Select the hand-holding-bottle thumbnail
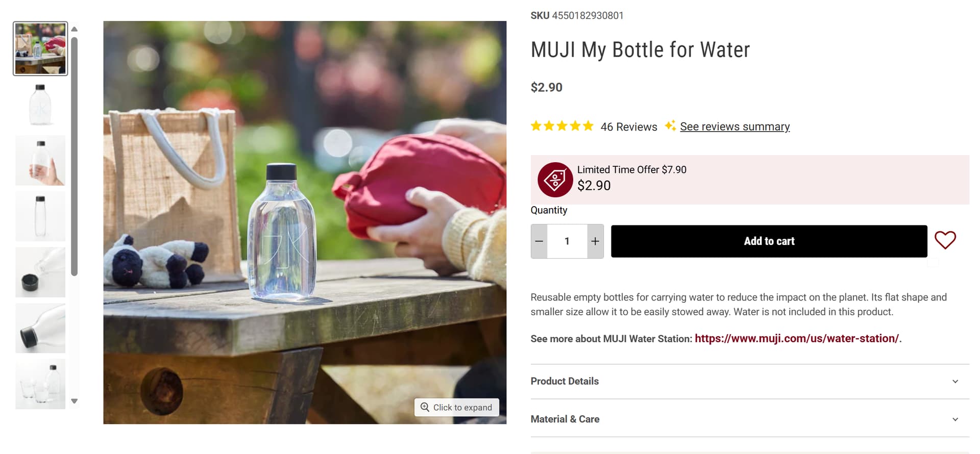Viewport: 980px width, 454px height. point(40,160)
